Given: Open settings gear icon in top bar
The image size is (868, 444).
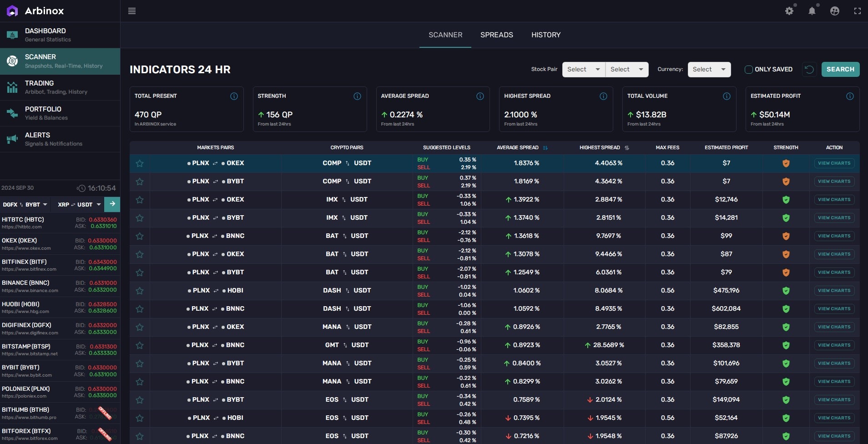Looking at the screenshot, I should (789, 11).
